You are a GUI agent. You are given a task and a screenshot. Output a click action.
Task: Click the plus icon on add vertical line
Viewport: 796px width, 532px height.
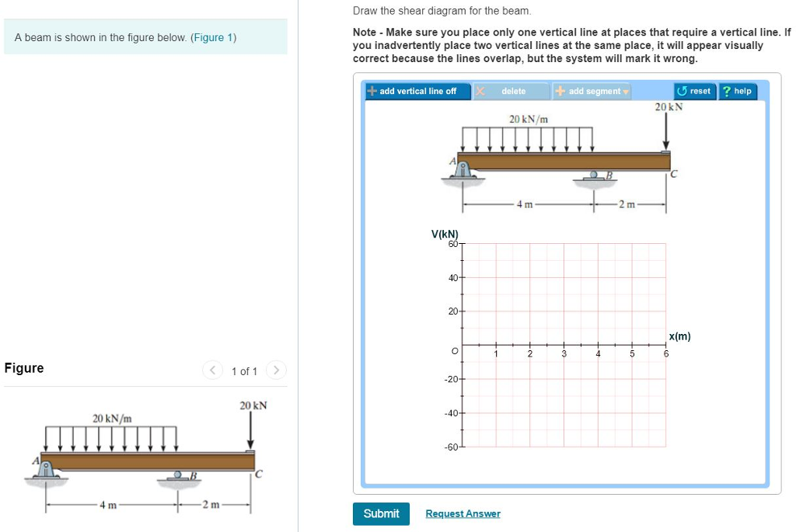[x=371, y=92]
